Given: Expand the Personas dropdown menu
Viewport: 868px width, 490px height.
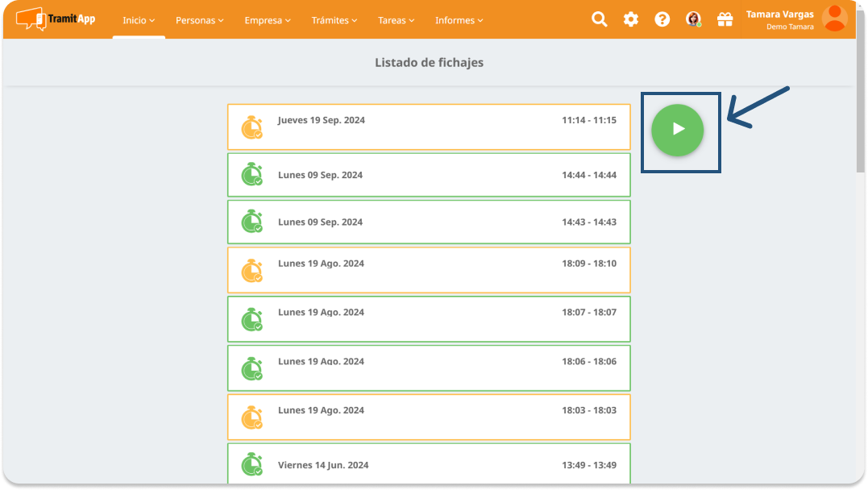Looking at the screenshot, I should pyautogui.click(x=200, y=20).
